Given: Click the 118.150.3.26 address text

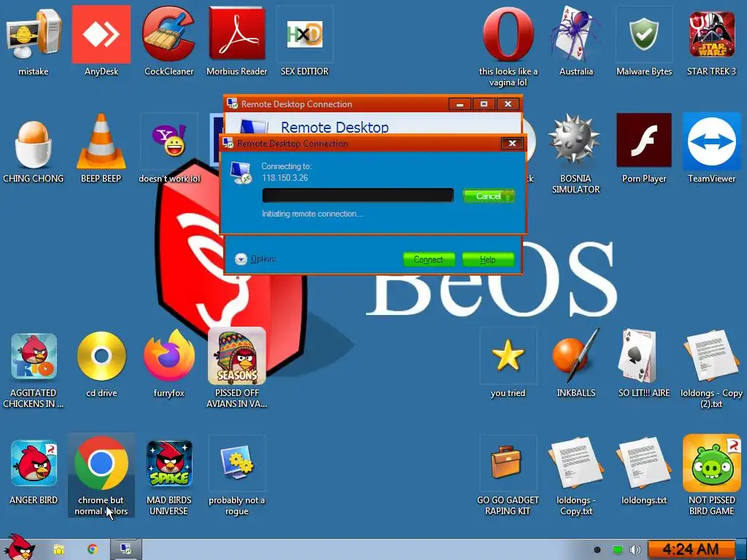Looking at the screenshot, I should [285, 178].
